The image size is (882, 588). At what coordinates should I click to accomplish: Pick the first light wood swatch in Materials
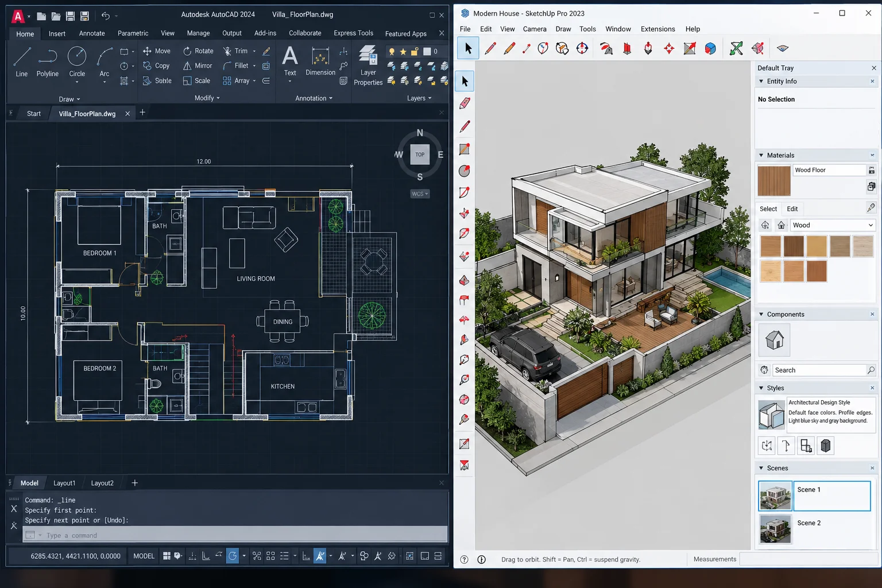tap(771, 246)
